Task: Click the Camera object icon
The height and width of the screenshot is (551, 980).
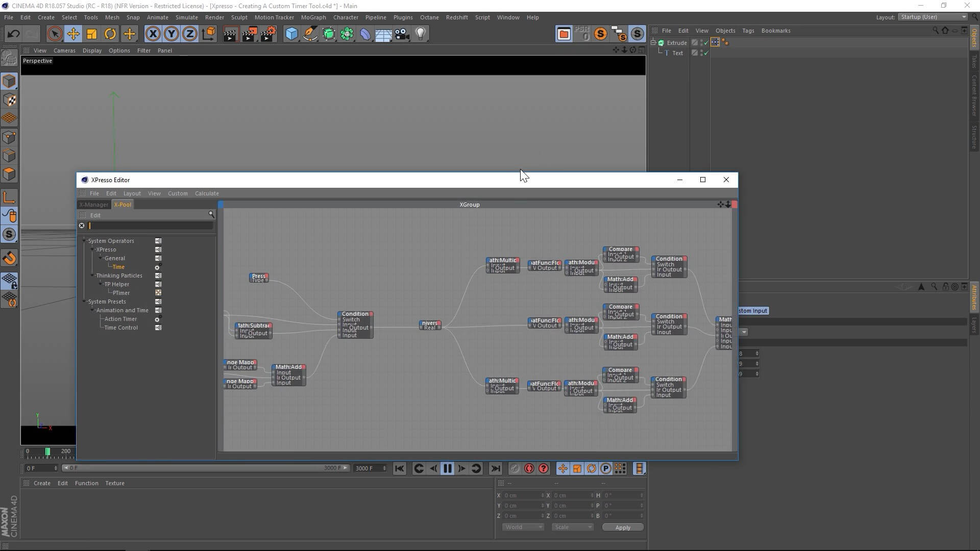Action: point(402,34)
